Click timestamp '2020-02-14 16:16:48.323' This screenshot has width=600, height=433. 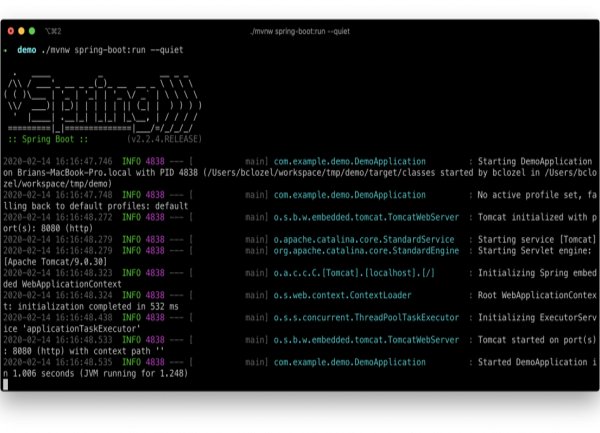pyautogui.click(x=58, y=273)
